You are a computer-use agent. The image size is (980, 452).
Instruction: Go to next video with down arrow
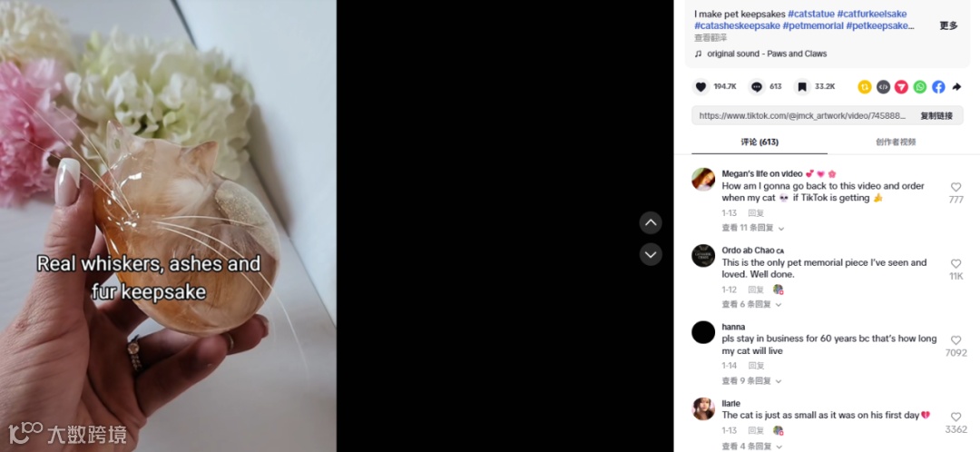(651, 254)
